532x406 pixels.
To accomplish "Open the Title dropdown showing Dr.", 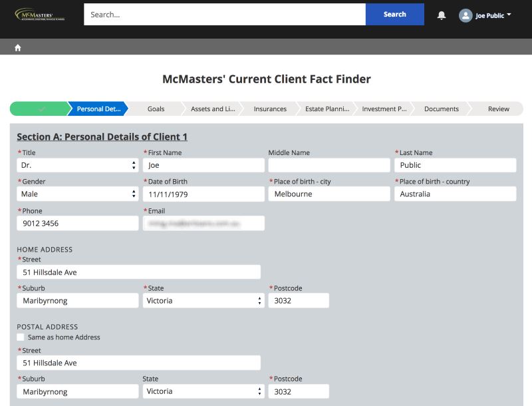I will pos(78,165).
